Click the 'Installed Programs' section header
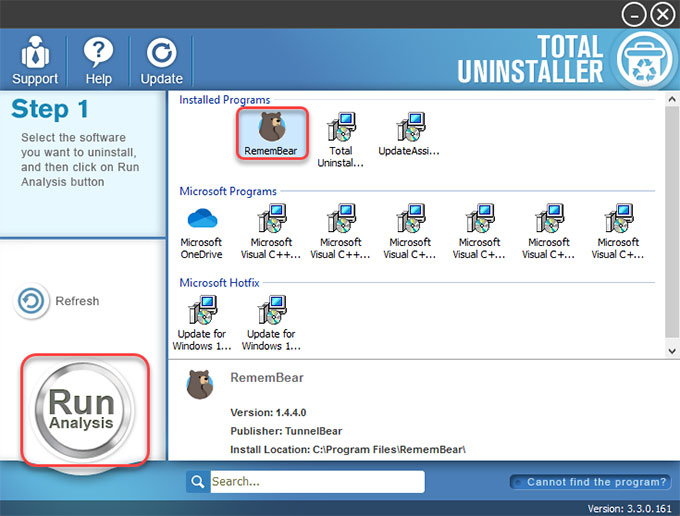680x516 pixels. click(x=225, y=100)
